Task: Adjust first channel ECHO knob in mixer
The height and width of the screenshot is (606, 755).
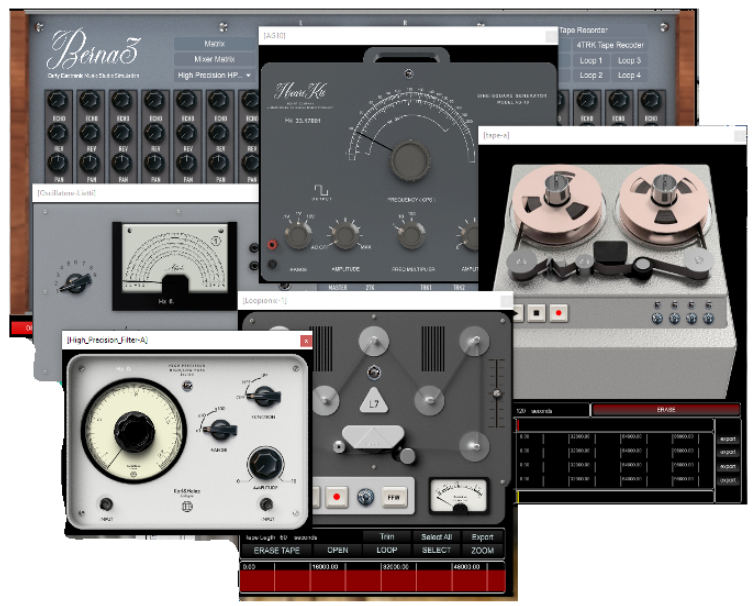Action: point(57,101)
